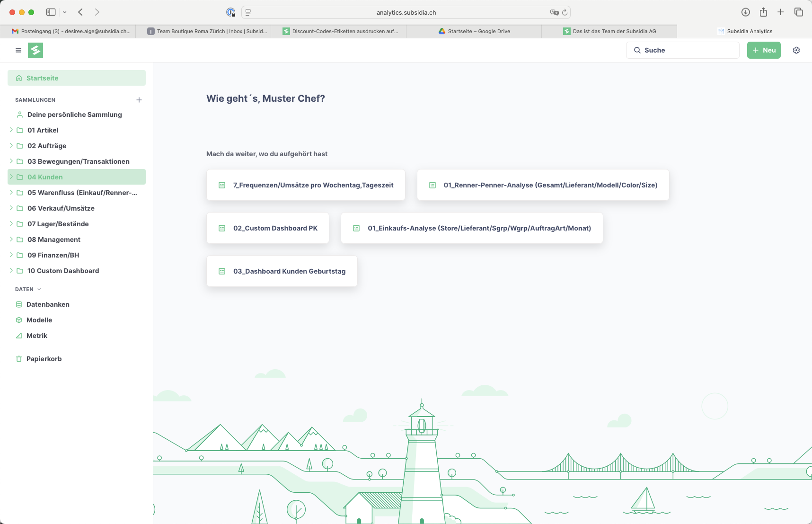Click the Subsidia logo icon
This screenshot has height=524, width=812.
pyautogui.click(x=35, y=50)
